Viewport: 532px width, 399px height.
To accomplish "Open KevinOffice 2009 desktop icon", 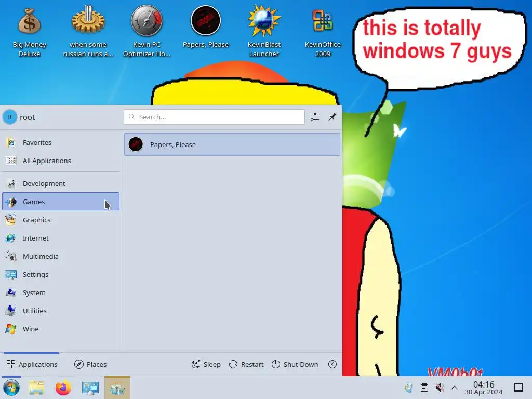I will (322, 32).
